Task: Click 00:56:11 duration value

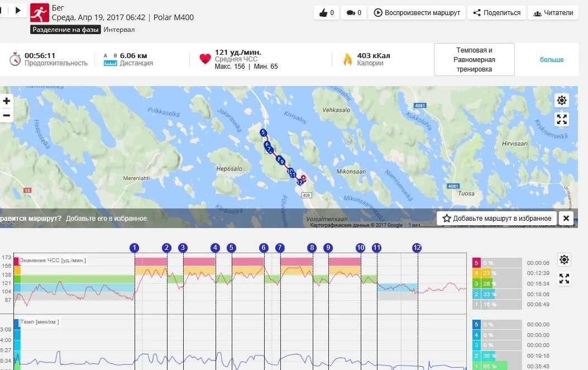Action: [40, 55]
